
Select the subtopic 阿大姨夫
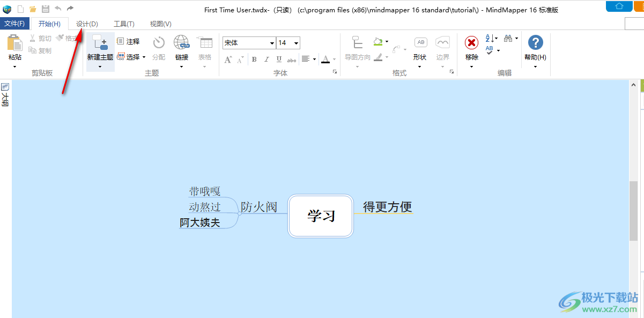point(200,222)
